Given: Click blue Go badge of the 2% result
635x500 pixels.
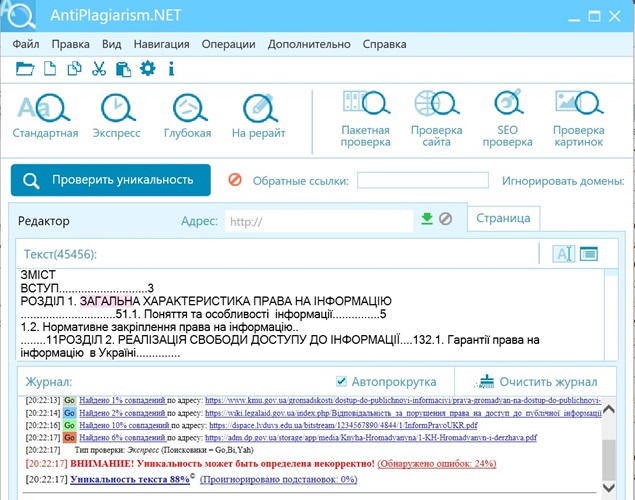Looking at the screenshot, I should [70, 413].
